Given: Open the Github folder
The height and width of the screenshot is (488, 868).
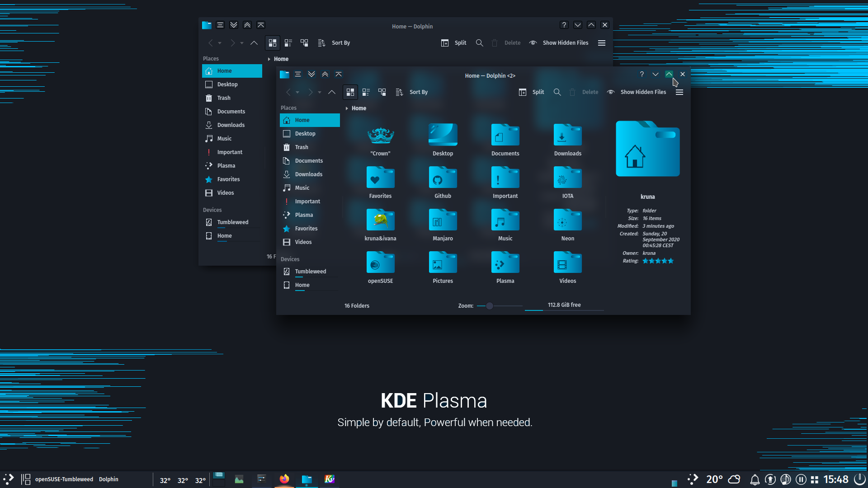Looking at the screenshot, I should tap(443, 183).
